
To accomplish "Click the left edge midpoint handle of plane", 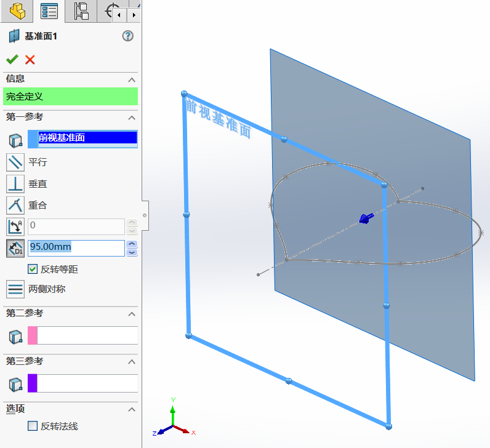I will click(x=187, y=214).
